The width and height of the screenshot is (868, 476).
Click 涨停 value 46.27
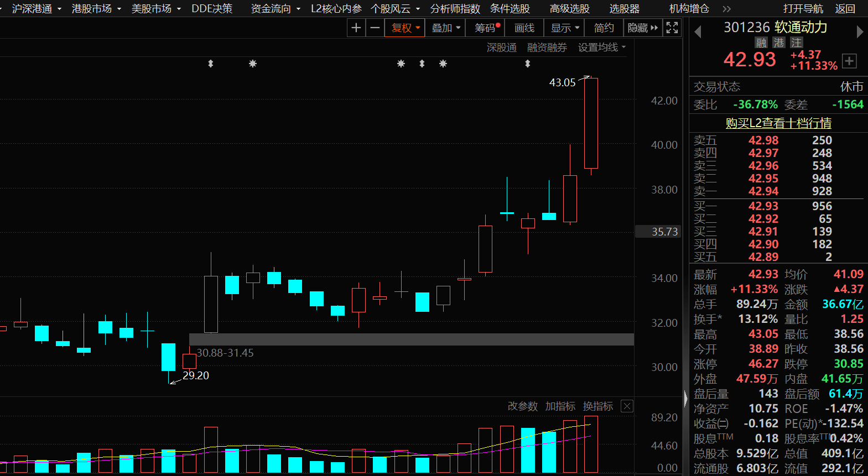(763, 364)
